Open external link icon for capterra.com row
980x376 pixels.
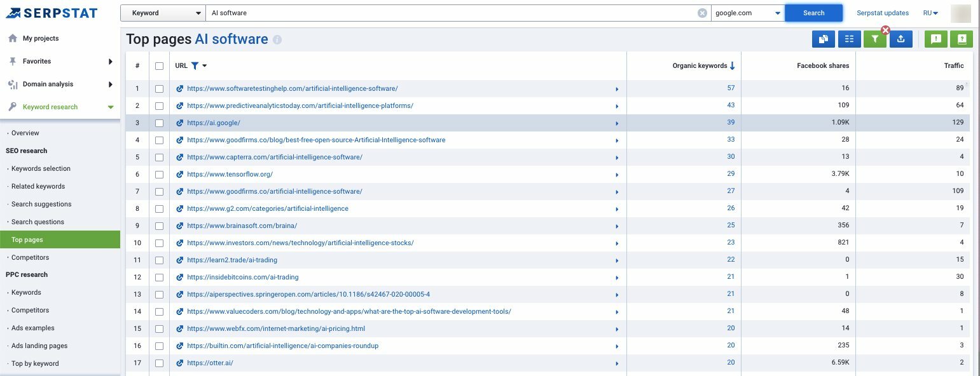pyautogui.click(x=180, y=157)
